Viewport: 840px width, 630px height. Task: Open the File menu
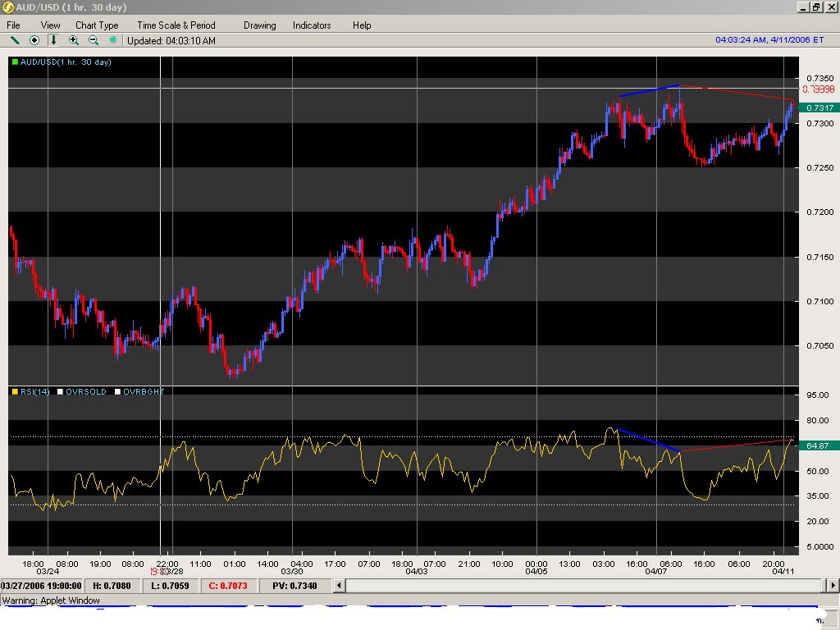tap(13, 25)
